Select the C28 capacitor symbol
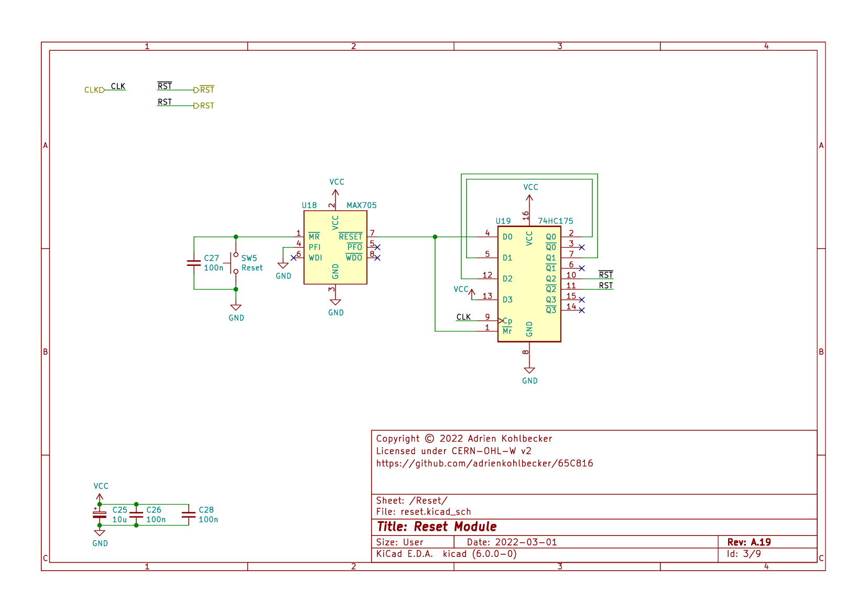The height and width of the screenshot is (612, 868). [x=189, y=515]
